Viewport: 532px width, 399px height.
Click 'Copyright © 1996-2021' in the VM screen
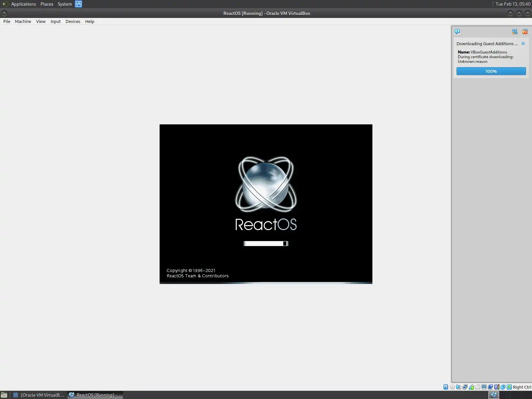click(191, 270)
